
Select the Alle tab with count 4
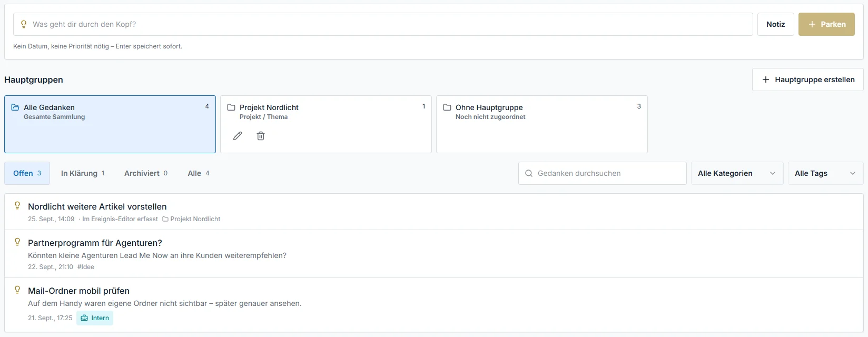[199, 173]
